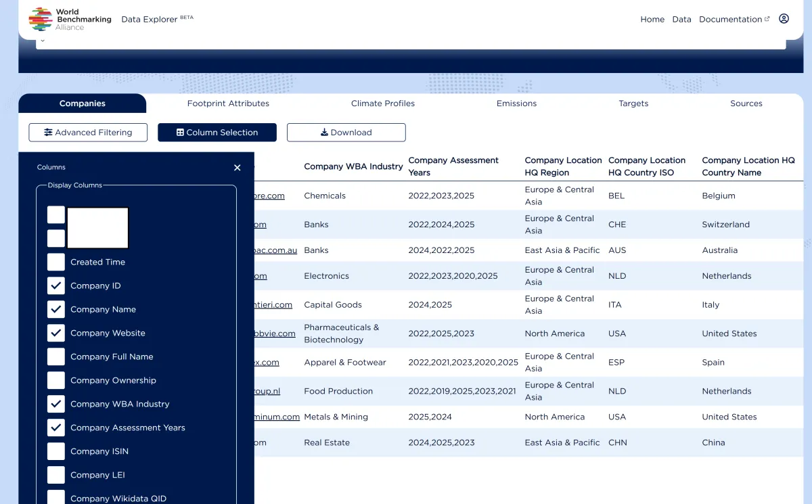Open the Documentation external link
812x504 pixels.
click(734, 20)
